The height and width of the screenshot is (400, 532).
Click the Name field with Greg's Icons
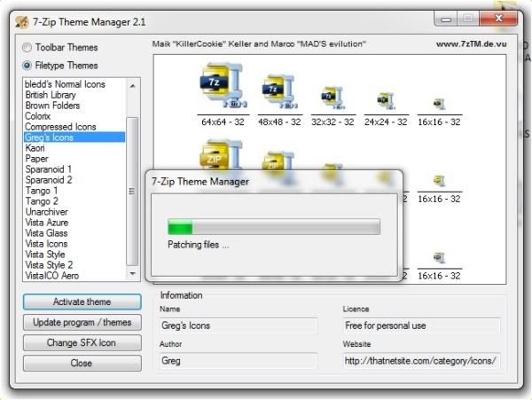239,325
